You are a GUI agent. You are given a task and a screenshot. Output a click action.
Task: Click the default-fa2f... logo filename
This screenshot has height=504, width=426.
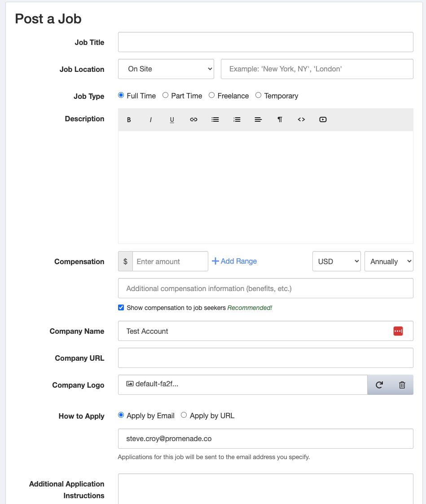157,384
